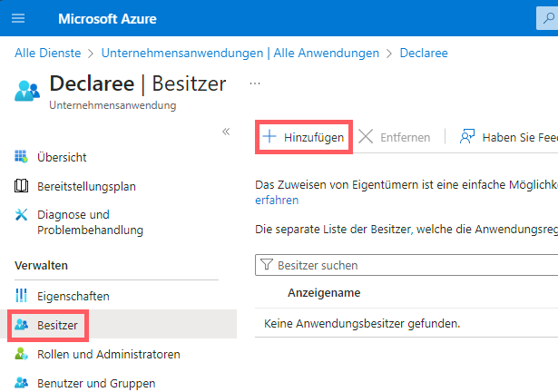Navigate to Unternehmensanwendungen | Alle Anwendungen breadcrumb
558x392 pixels.
(240, 53)
